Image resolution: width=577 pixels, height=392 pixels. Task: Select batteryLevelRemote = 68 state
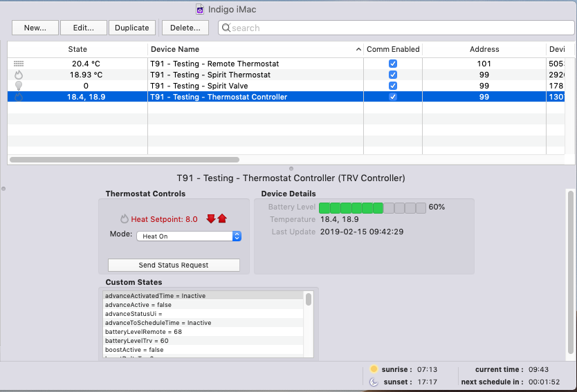tap(203, 332)
